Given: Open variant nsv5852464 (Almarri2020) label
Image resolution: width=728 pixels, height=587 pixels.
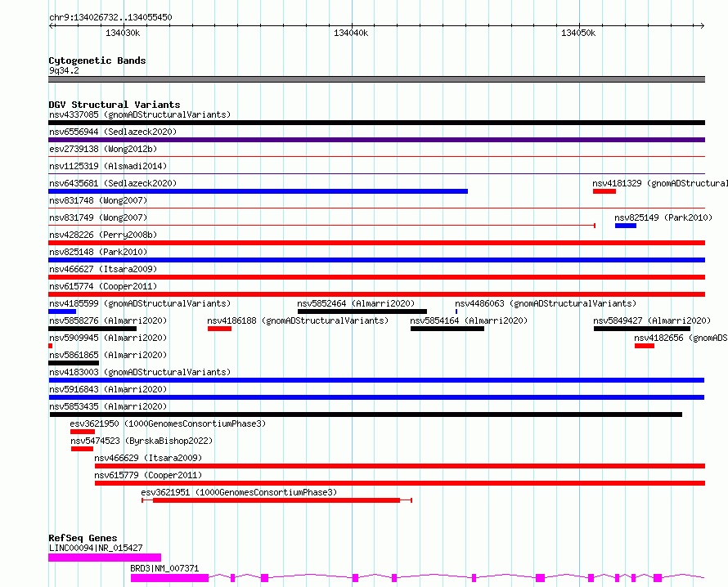Looking at the screenshot, I should coord(356,303).
